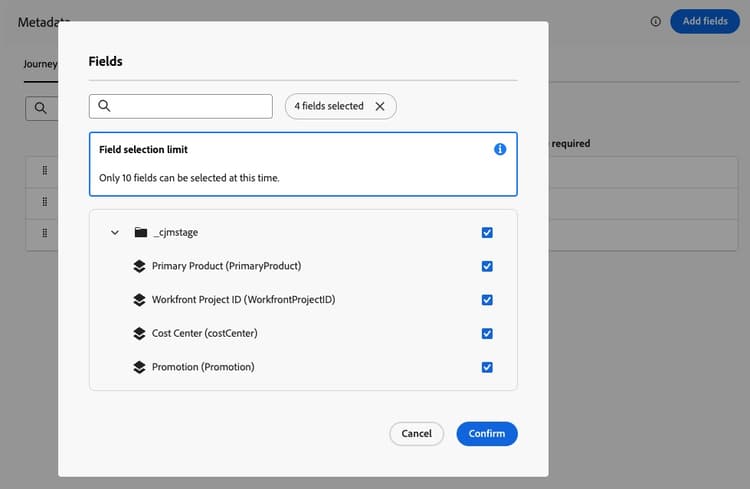The image size is (750, 489).
Task: Click the Field selection limit heading
Action: pos(143,150)
